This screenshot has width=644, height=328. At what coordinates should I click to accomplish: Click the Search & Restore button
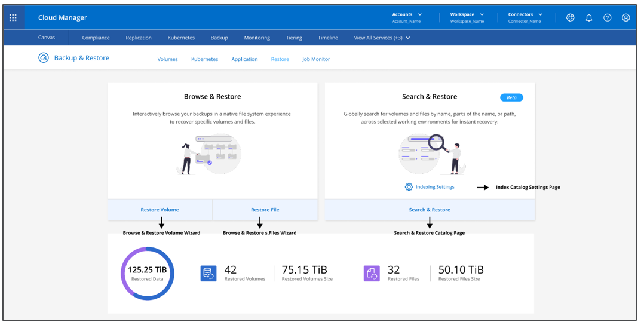click(430, 210)
